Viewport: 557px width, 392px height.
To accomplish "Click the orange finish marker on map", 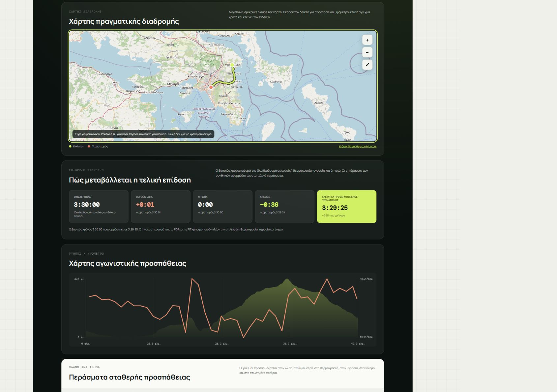I will coord(211,87).
